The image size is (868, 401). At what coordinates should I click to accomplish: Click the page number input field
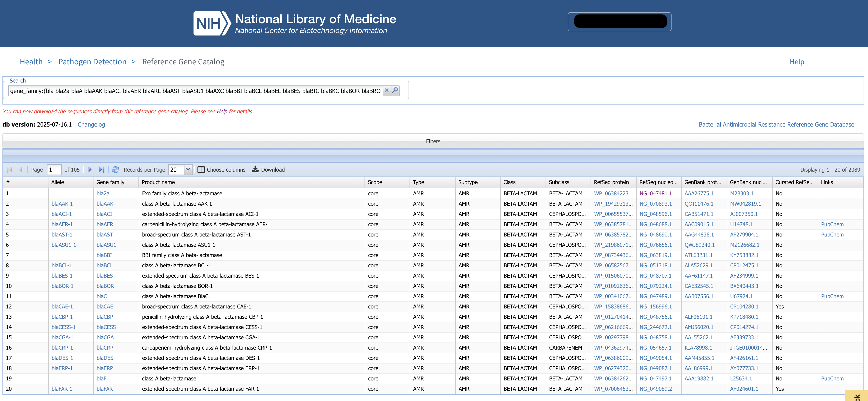pyautogui.click(x=54, y=170)
